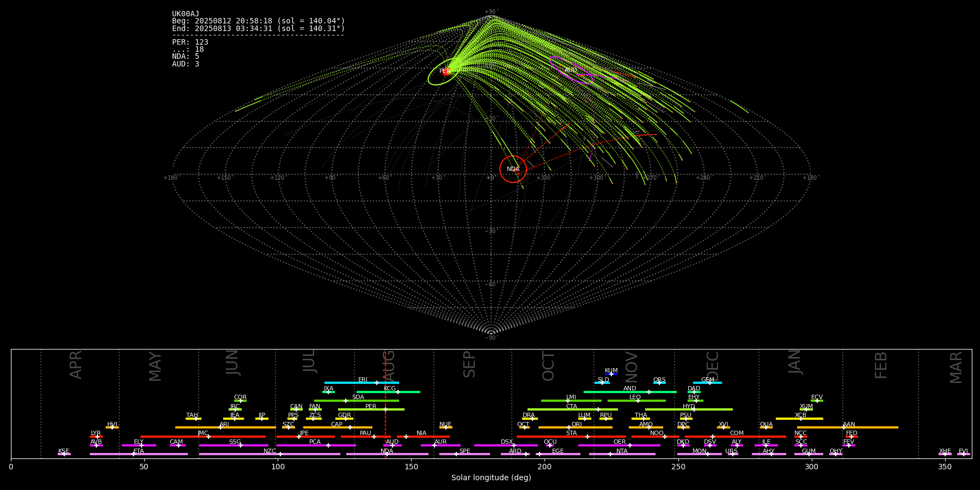Click the red dashed current solar longitude marker
This screenshot has width=980, height=490.
pos(385,403)
